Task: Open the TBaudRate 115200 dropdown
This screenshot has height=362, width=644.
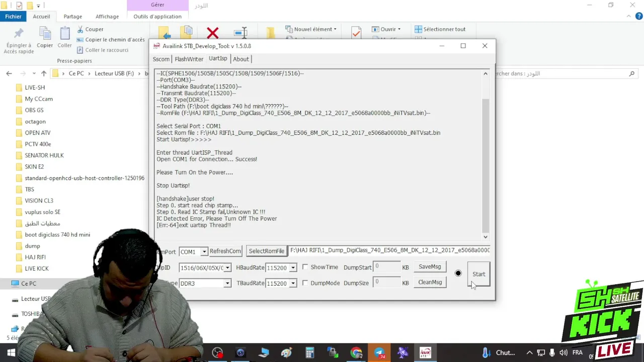Action: pyautogui.click(x=293, y=284)
